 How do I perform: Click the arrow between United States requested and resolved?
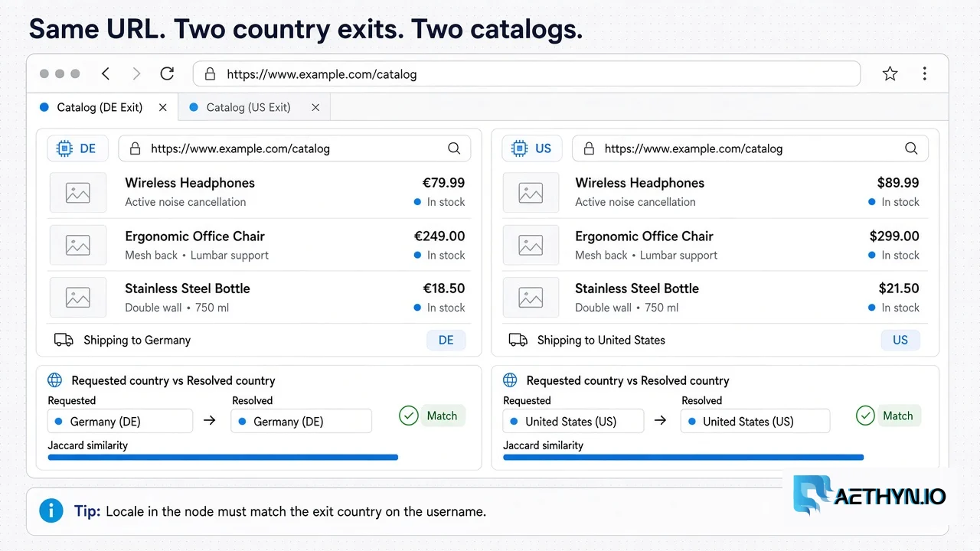[661, 421]
